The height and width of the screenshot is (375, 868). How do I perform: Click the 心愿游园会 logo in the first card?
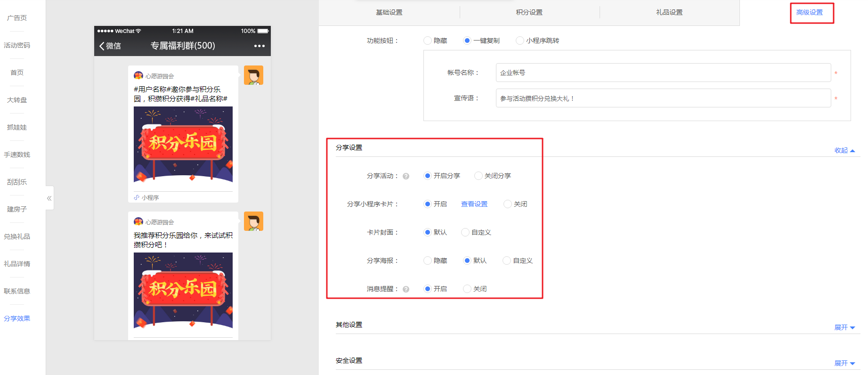tap(138, 75)
